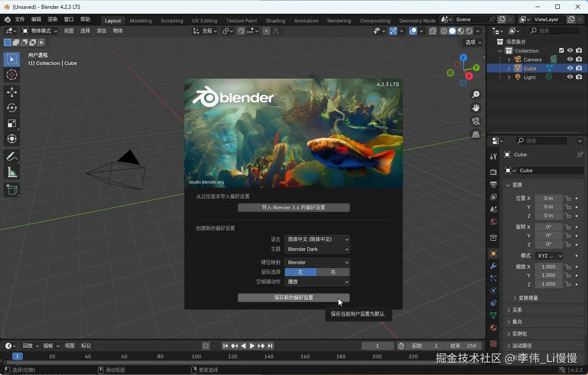Screen dimensions: 588x375
Task: Select the Rotate tool in the toolbar
Action: [x=12, y=108]
